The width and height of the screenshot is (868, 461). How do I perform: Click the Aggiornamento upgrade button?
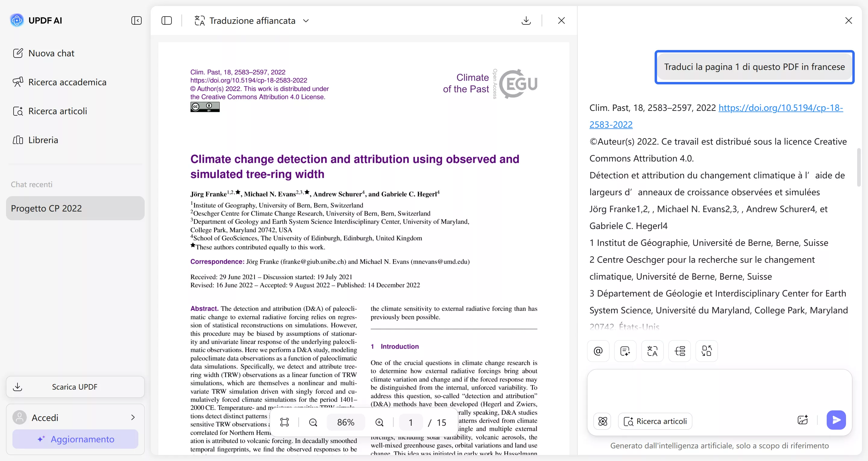[x=75, y=439]
